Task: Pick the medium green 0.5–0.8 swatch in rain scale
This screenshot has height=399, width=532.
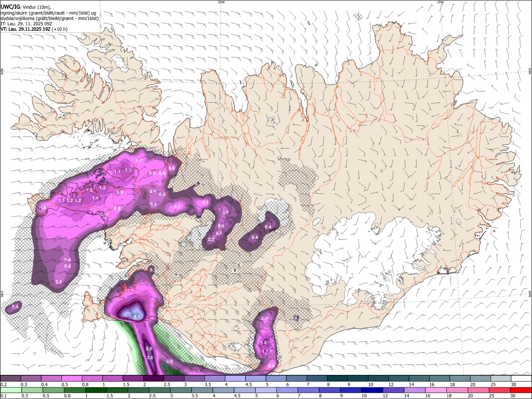Action: 53,390
